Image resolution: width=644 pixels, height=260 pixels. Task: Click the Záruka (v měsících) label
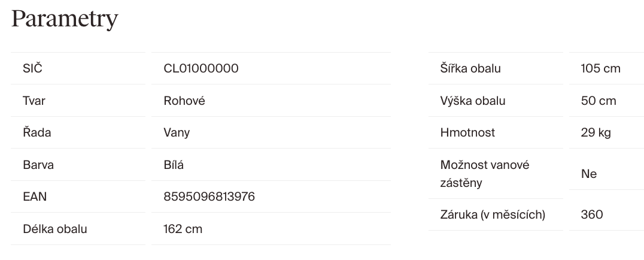[x=493, y=214]
